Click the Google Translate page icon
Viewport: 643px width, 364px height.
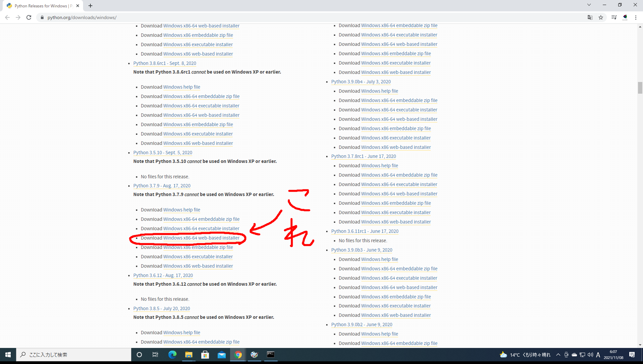(590, 17)
